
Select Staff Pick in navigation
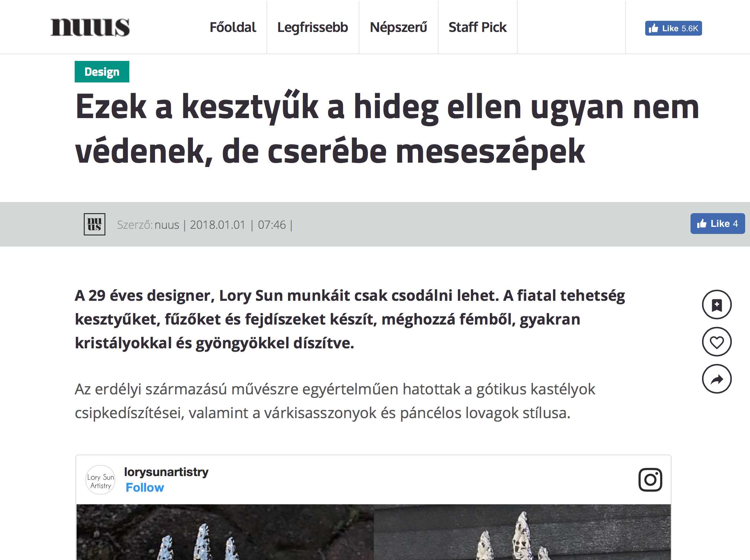pyautogui.click(x=478, y=27)
